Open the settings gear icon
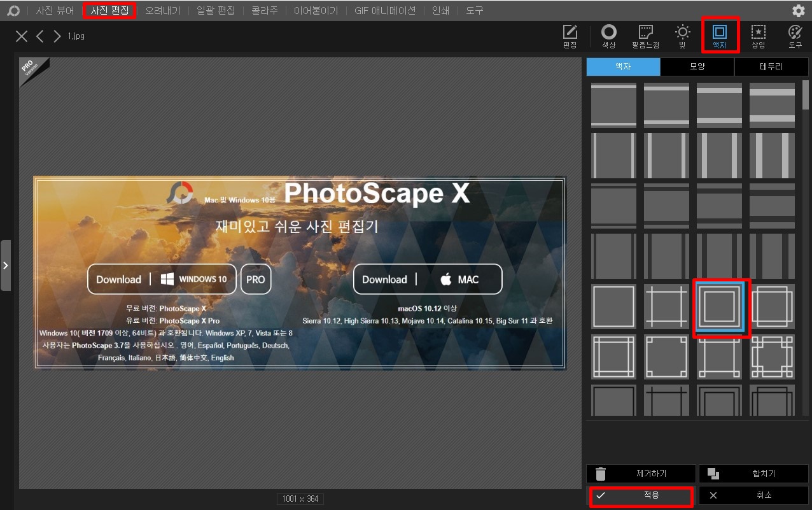This screenshot has width=812, height=510. [x=798, y=11]
